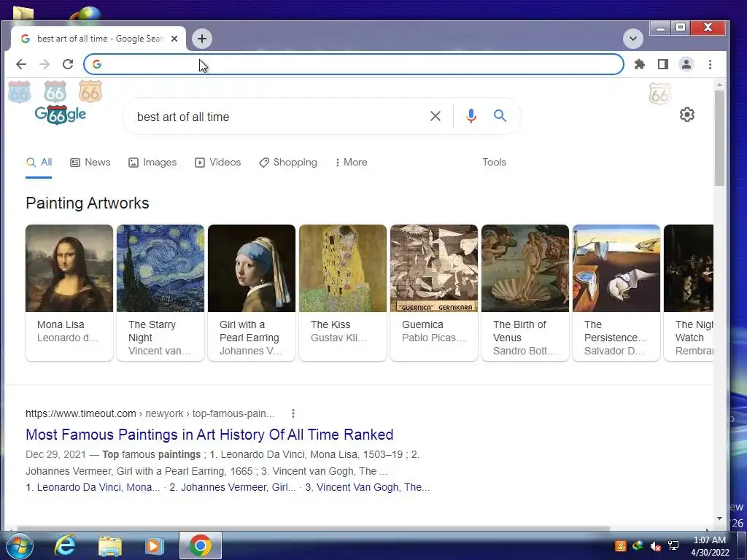
Task: Open the Chrome side panel icon
Action: coord(662,64)
